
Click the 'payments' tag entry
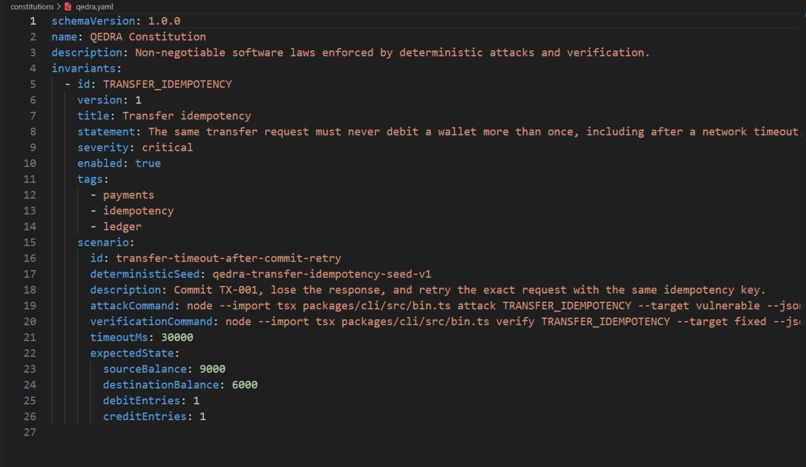(x=129, y=195)
